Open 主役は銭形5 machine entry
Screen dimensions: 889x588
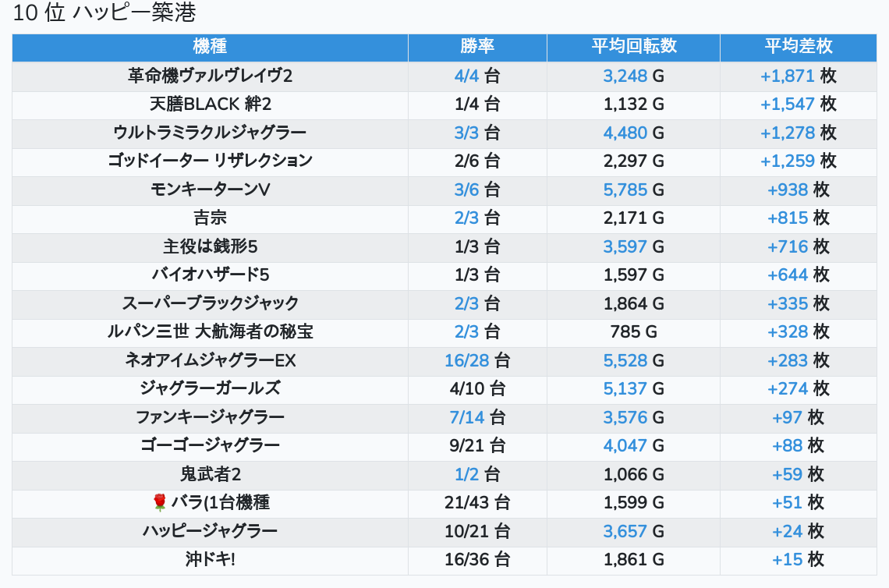210,246
